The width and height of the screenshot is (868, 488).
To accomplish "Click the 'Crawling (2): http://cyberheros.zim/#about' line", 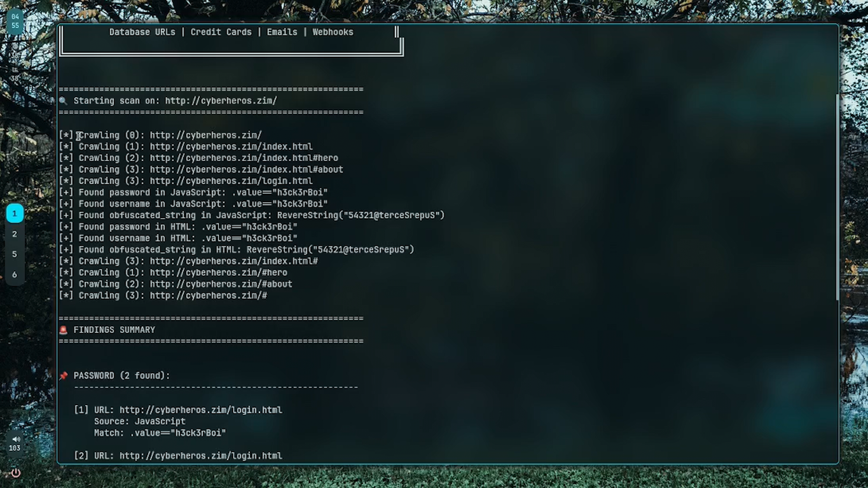I will pos(176,284).
